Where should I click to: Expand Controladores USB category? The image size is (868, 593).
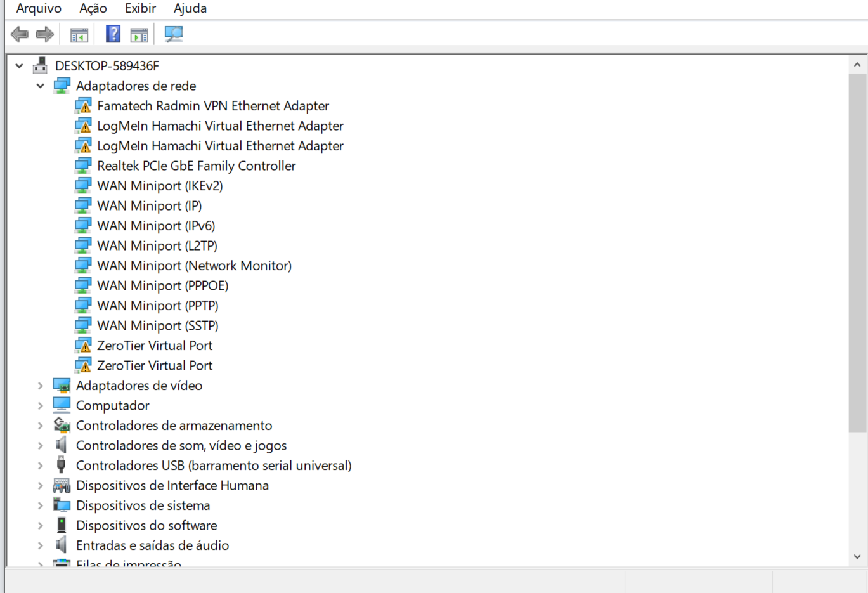41,466
